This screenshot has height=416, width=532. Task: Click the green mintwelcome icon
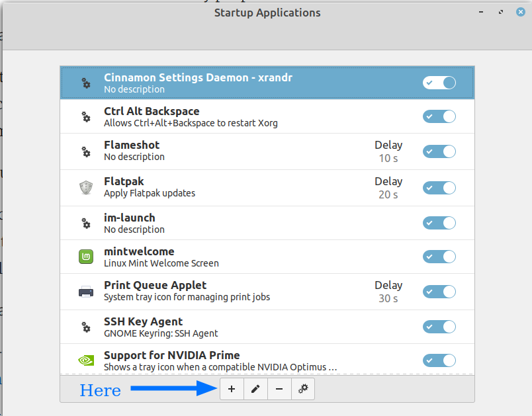[86, 257]
